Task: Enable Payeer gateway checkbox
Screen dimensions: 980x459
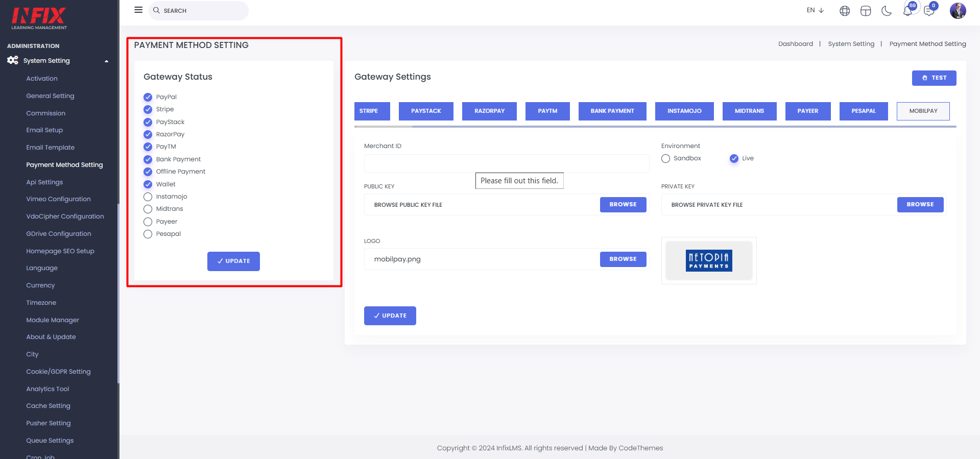Action: (x=148, y=222)
